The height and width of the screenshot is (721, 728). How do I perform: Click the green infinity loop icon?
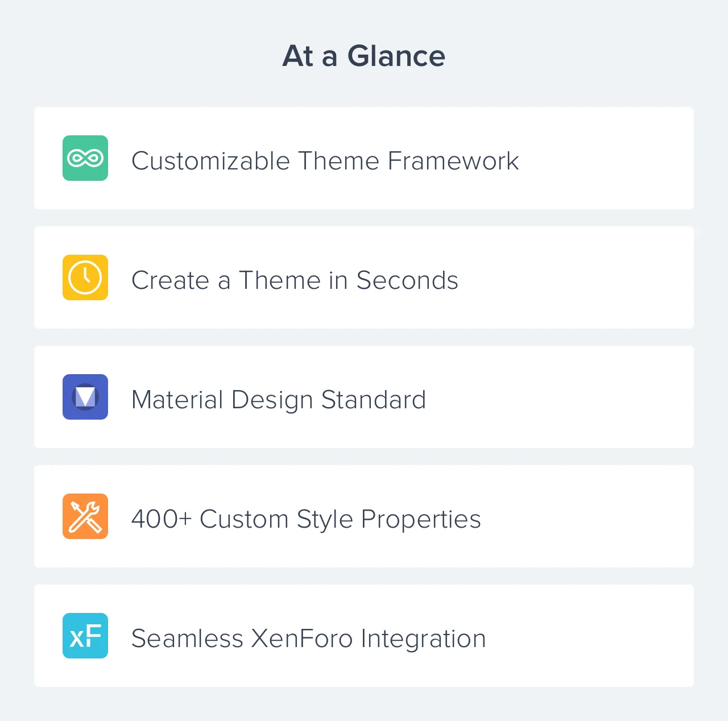pos(85,158)
